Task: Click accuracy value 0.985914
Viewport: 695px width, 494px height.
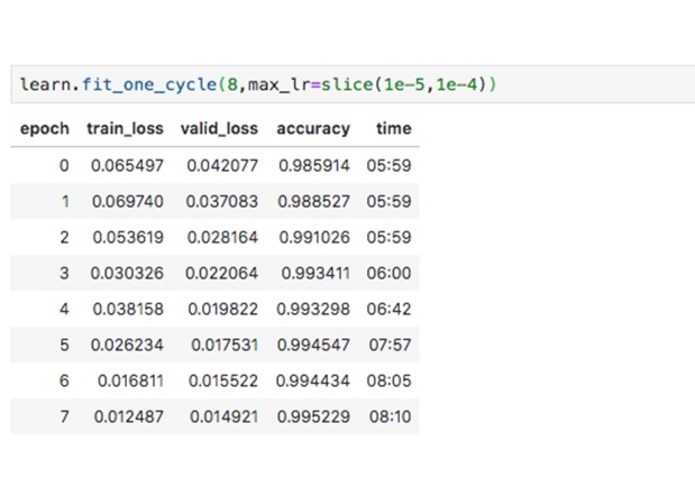Action: pos(314,166)
